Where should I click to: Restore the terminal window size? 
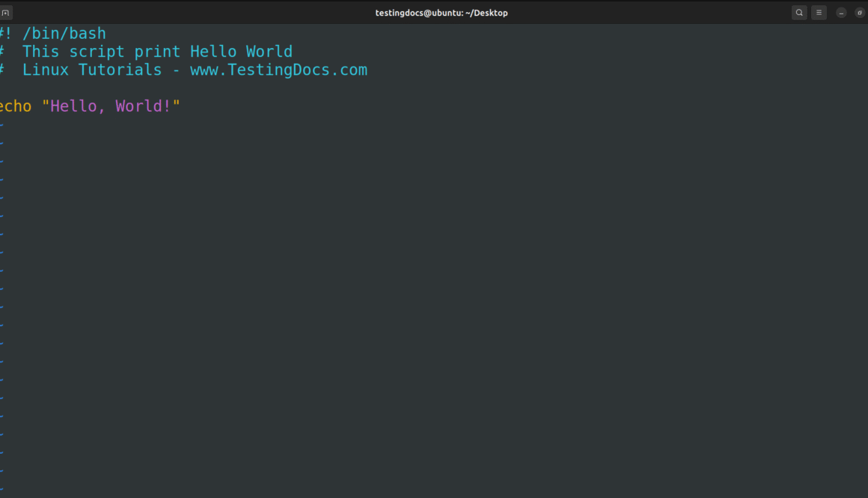pyautogui.click(x=860, y=13)
